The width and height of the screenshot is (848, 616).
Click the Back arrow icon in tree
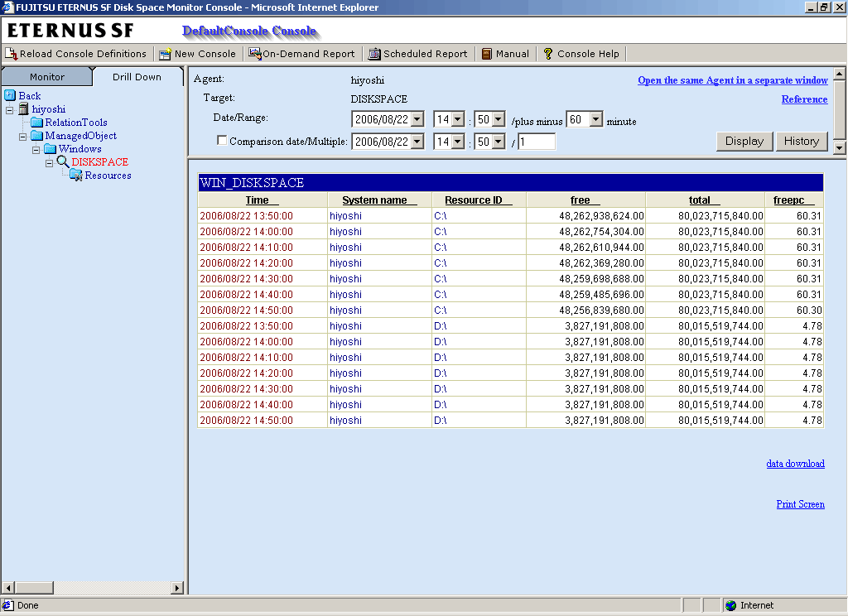point(10,95)
